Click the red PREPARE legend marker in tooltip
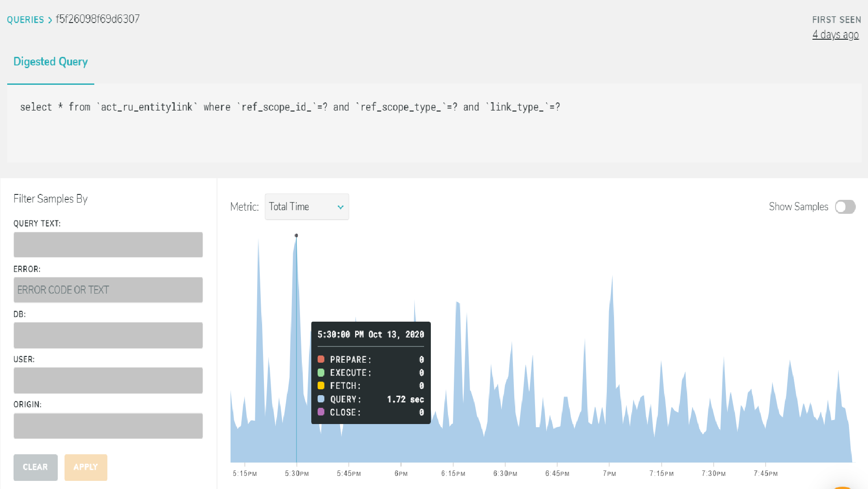 click(321, 360)
